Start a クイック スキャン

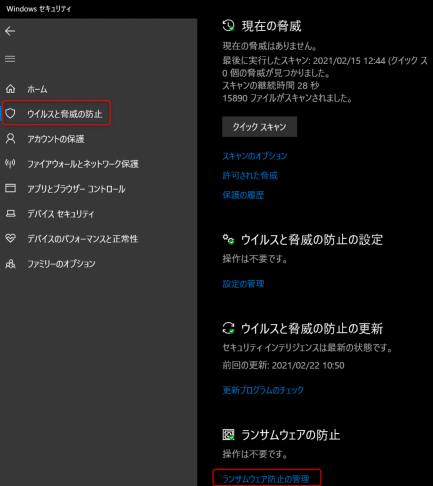(259, 127)
